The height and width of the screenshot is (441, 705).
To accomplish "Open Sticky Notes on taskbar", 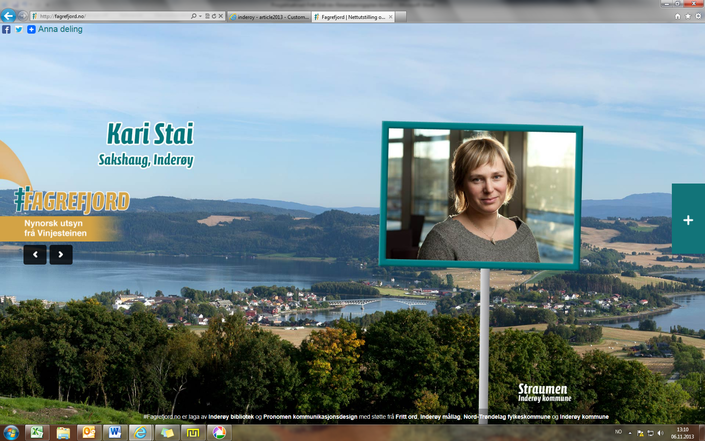I will point(167,432).
